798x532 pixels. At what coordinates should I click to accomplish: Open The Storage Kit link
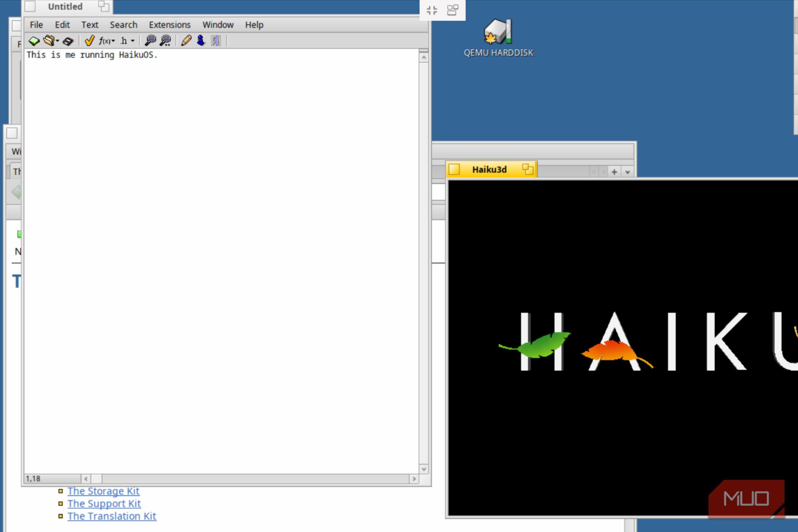(x=103, y=491)
